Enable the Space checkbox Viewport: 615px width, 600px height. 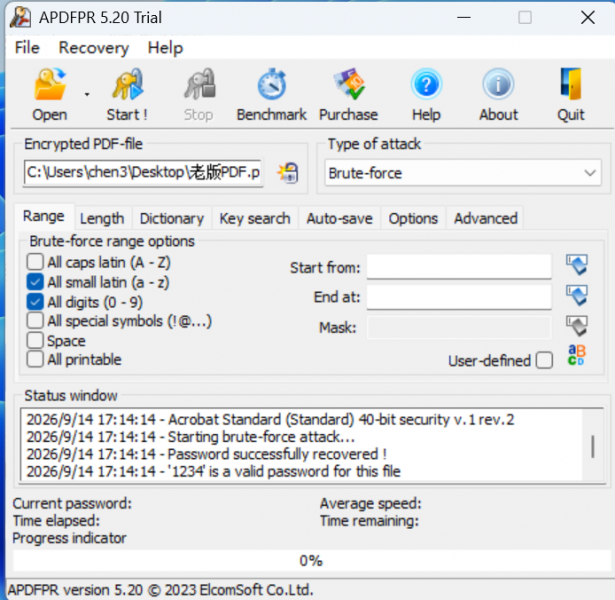[x=35, y=340]
